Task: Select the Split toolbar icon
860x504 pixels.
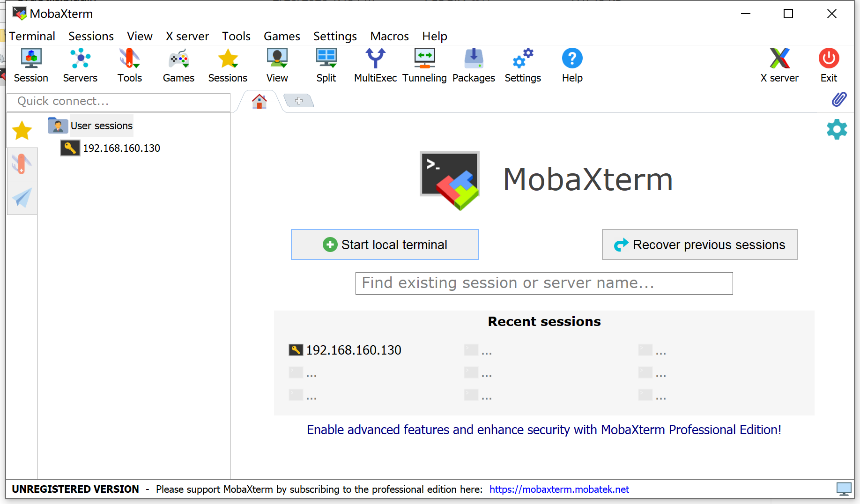Action: [326, 66]
